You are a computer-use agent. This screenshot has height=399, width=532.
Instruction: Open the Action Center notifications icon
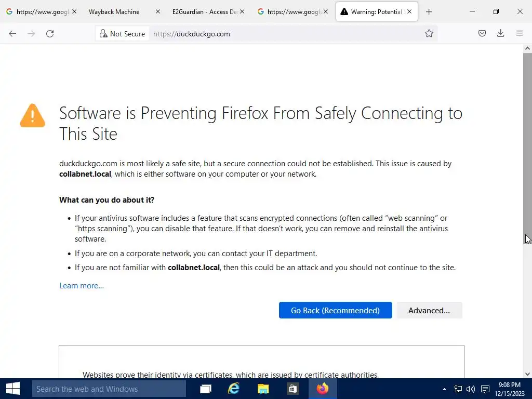(485, 389)
